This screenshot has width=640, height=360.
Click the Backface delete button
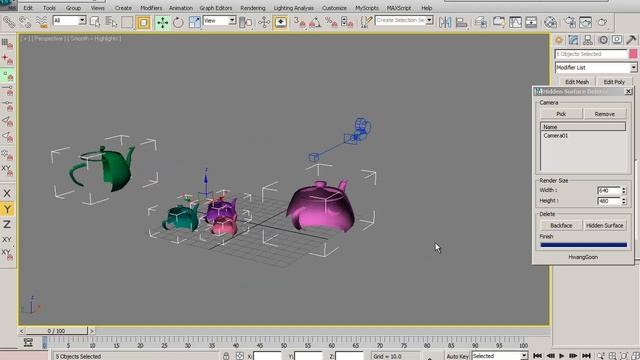[x=561, y=225]
